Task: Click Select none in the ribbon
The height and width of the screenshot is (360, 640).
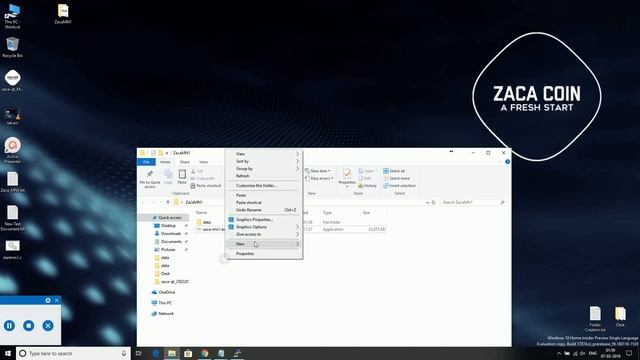Action: tap(396, 178)
